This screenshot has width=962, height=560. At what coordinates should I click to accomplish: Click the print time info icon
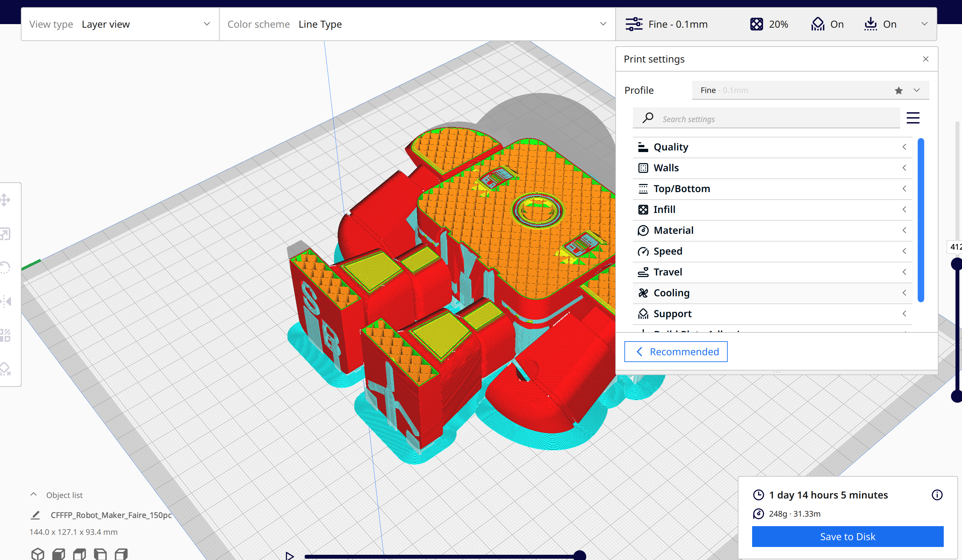(937, 495)
